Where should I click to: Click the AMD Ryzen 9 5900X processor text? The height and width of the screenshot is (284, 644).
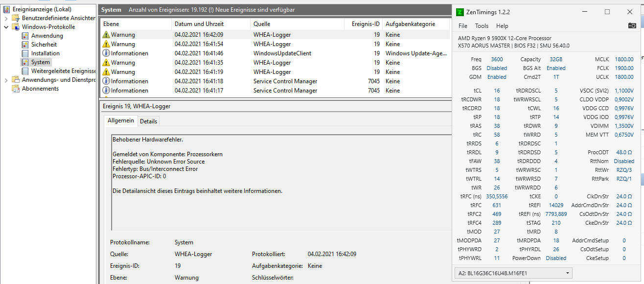(x=505, y=38)
